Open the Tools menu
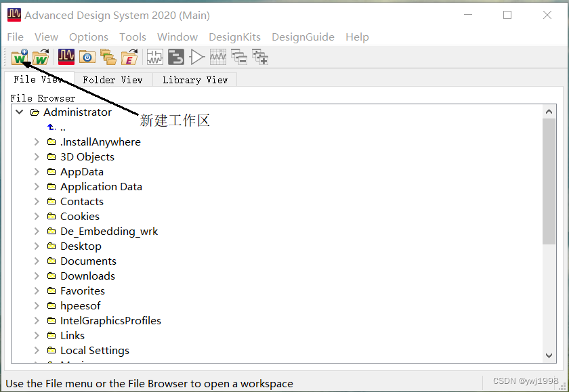 coord(133,37)
